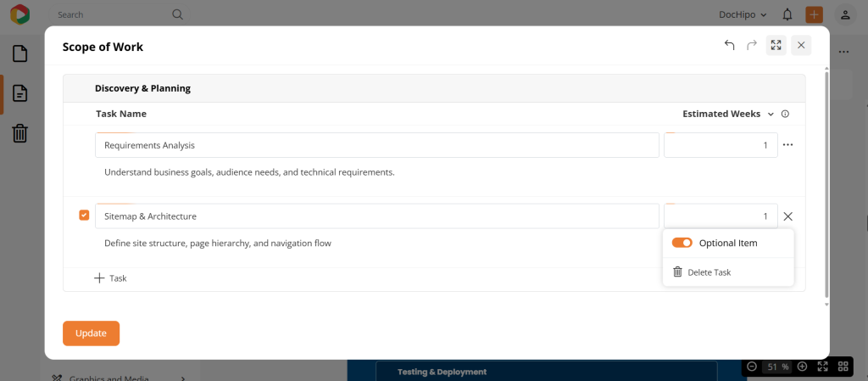Open the trash icon in left sidebar

point(20,133)
